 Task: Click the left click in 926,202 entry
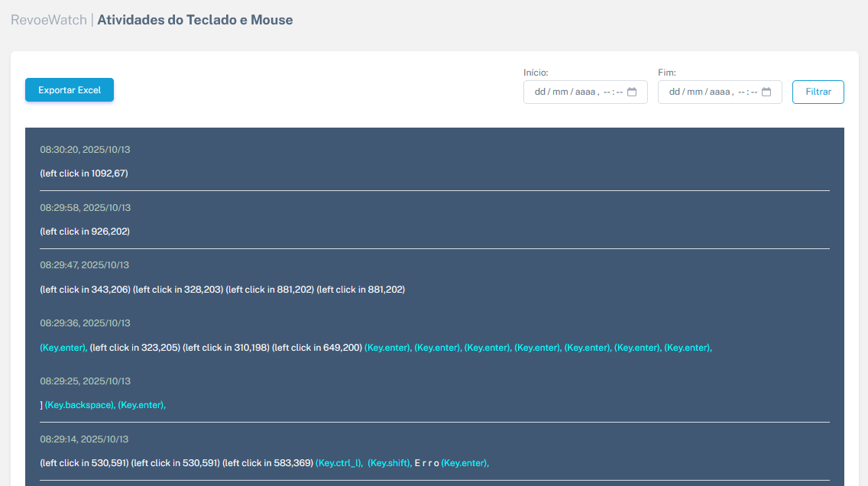tap(85, 232)
